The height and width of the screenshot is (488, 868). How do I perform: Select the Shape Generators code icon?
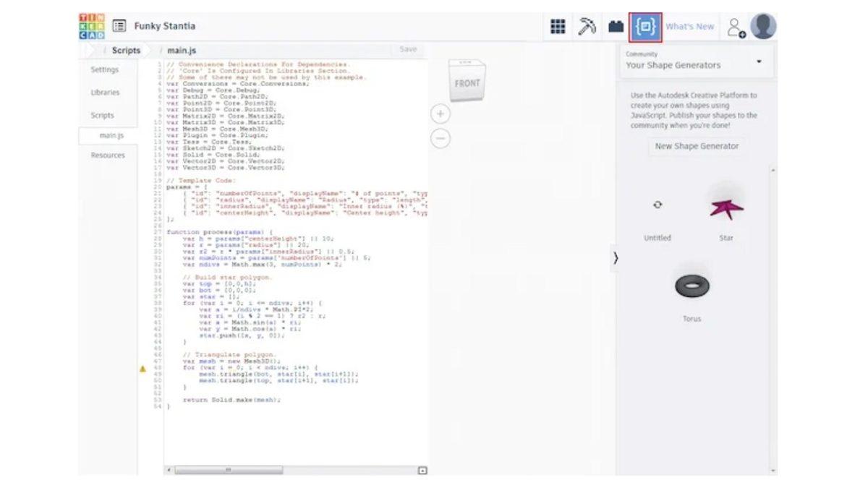pyautogui.click(x=645, y=27)
